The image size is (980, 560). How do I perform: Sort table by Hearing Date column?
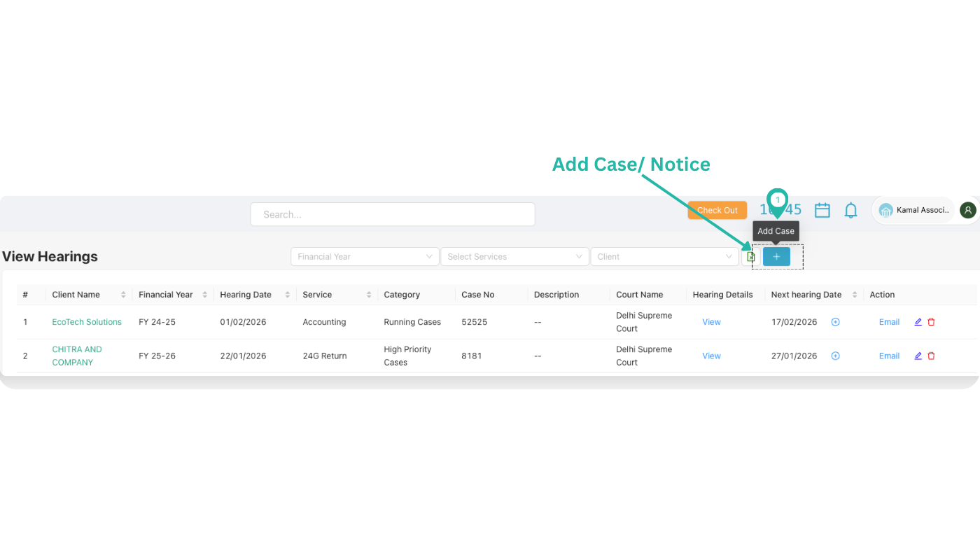(287, 295)
